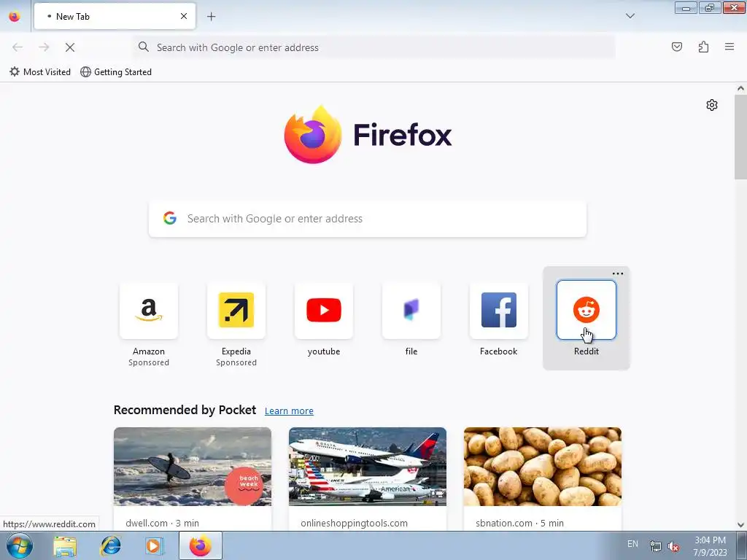Open the sbnation.com potatoes article thumbnail
Viewport: 747px width, 560px height.
(543, 467)
